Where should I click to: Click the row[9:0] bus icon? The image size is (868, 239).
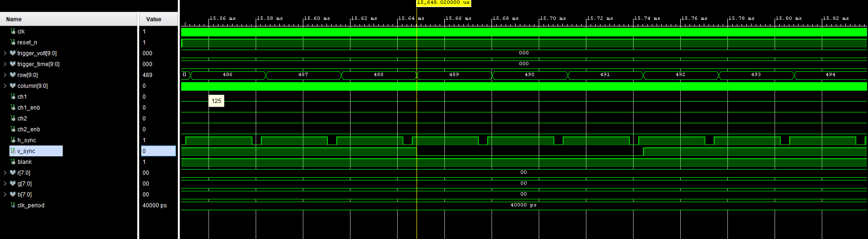[13, 75]
